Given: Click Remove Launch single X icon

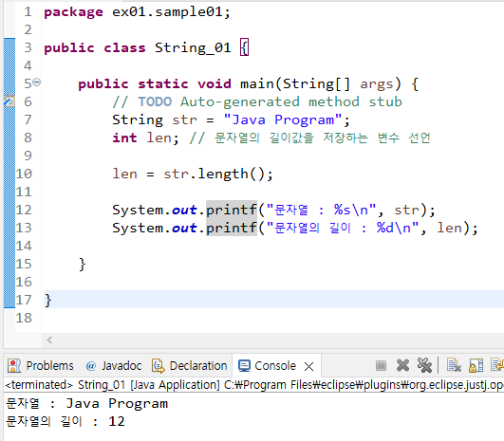Looking at the screenshot, I should coord(402,365).
